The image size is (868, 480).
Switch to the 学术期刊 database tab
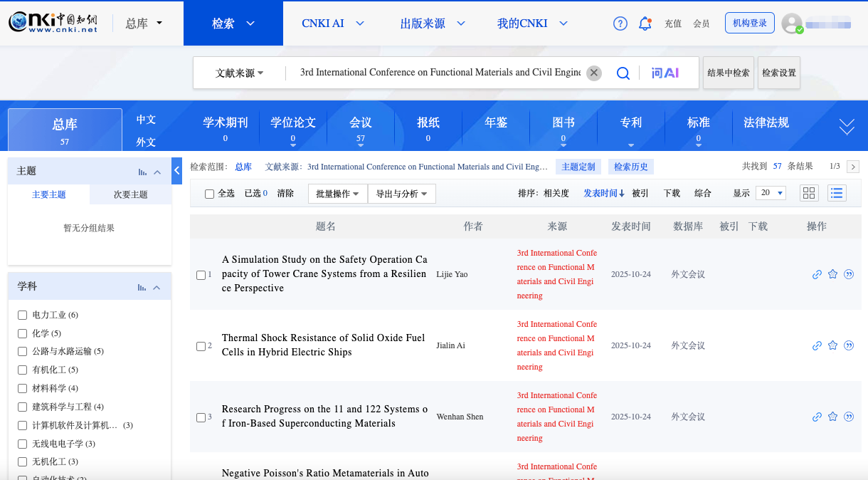point(226,128)
